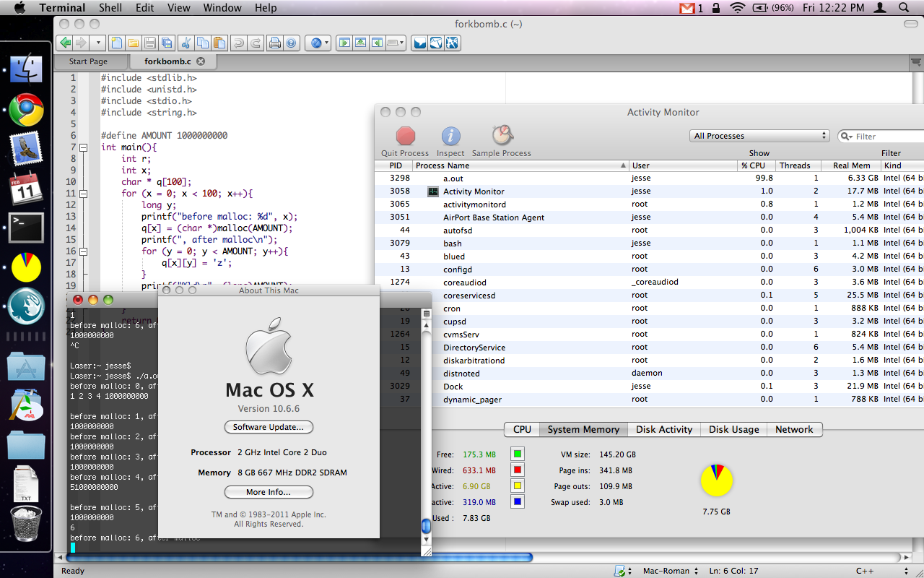Toggle the right pane icon in toolbar

pos(378,43)
